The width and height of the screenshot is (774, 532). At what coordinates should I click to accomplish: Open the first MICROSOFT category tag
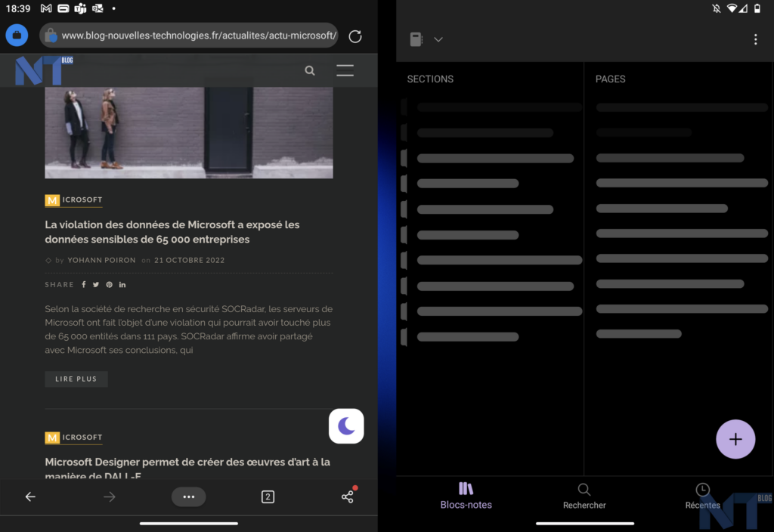pyautogui.click(x=73, y=199)
